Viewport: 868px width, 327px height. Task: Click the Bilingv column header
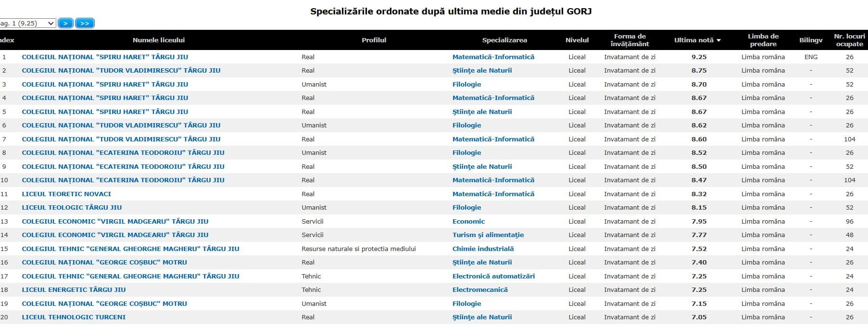pos(811,40)
